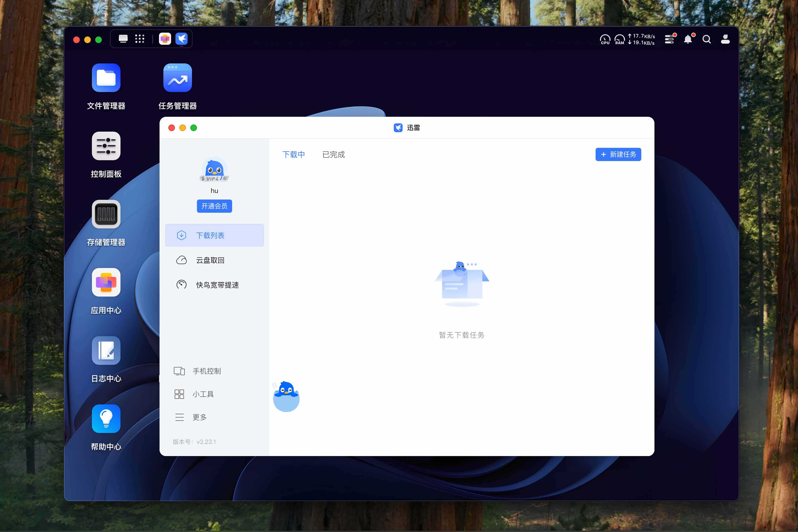Open 云盘取回 in the sidebar

point(210,260)
